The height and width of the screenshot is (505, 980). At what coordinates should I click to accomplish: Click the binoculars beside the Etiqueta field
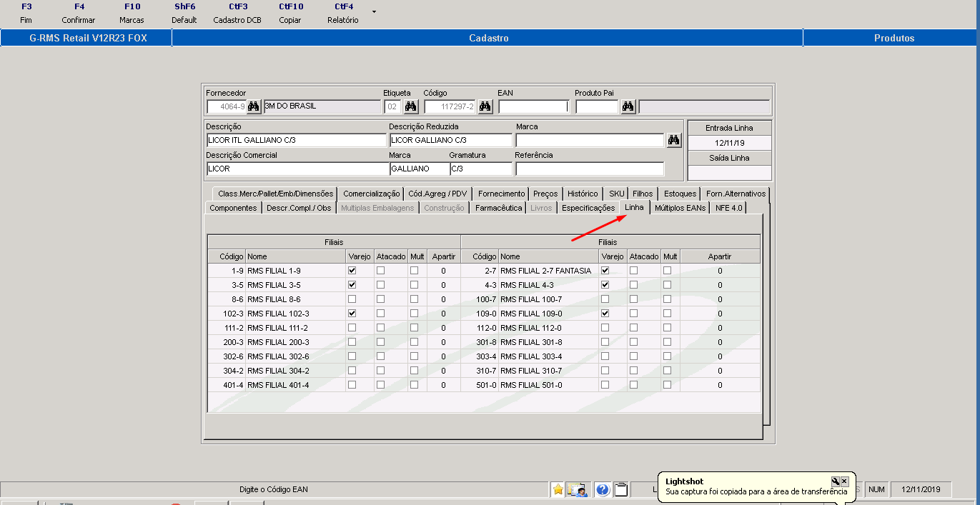coord(410,106)
